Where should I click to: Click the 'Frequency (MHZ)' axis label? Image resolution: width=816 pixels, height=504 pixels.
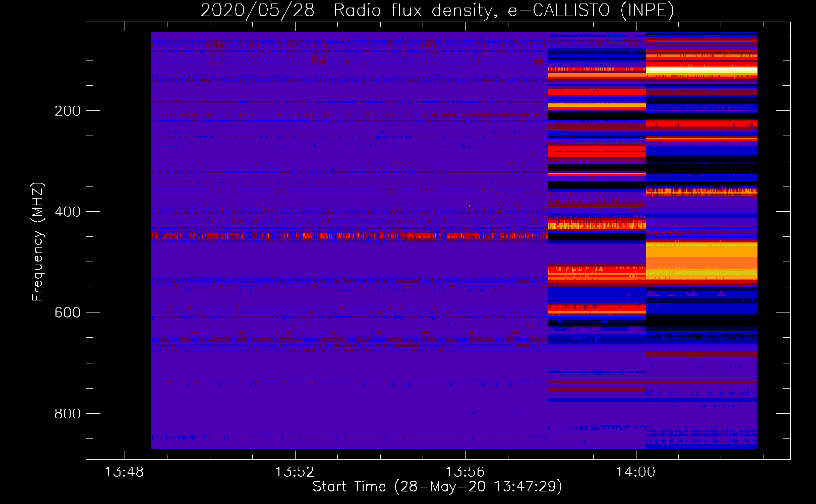click(x=37, y=241)
